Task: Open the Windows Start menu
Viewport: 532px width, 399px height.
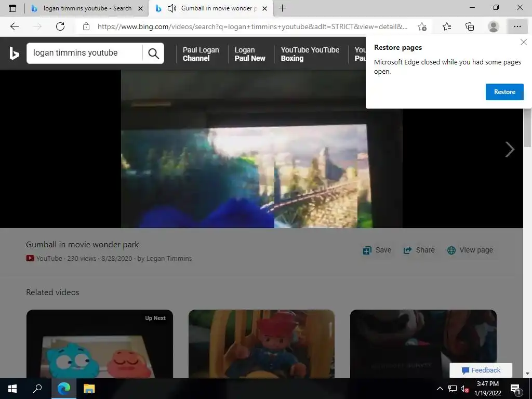Action: coord(12,389)
